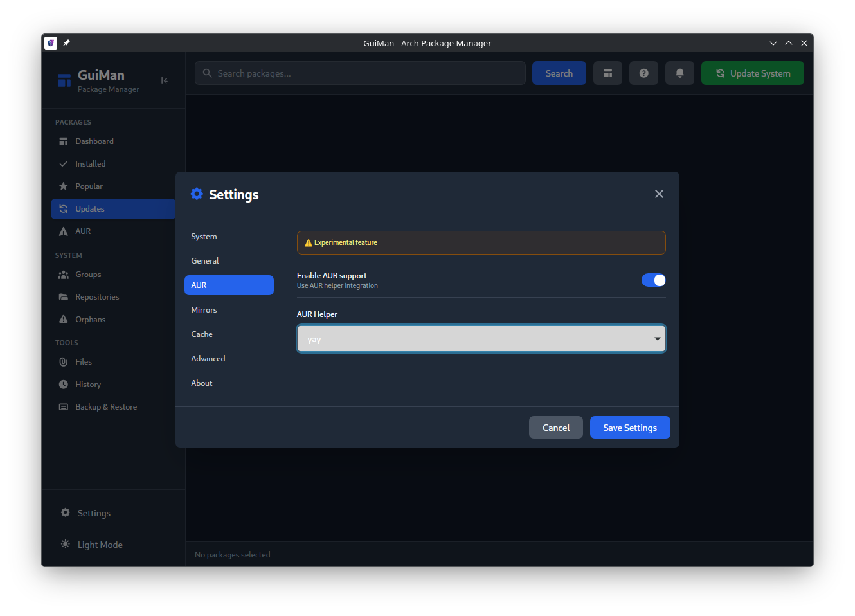
Task: Switch to the Advanced settings tab
Action: tap(208, 359)
